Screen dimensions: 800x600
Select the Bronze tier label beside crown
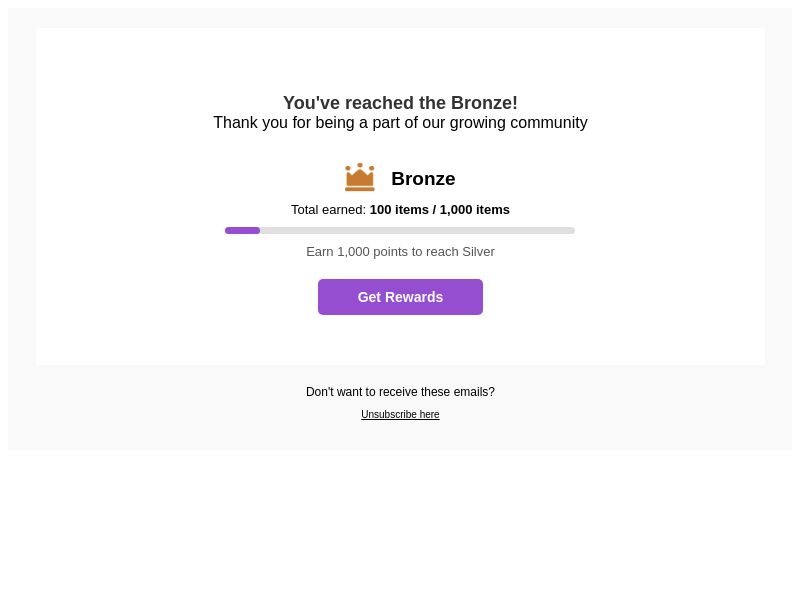pos(423,179)
